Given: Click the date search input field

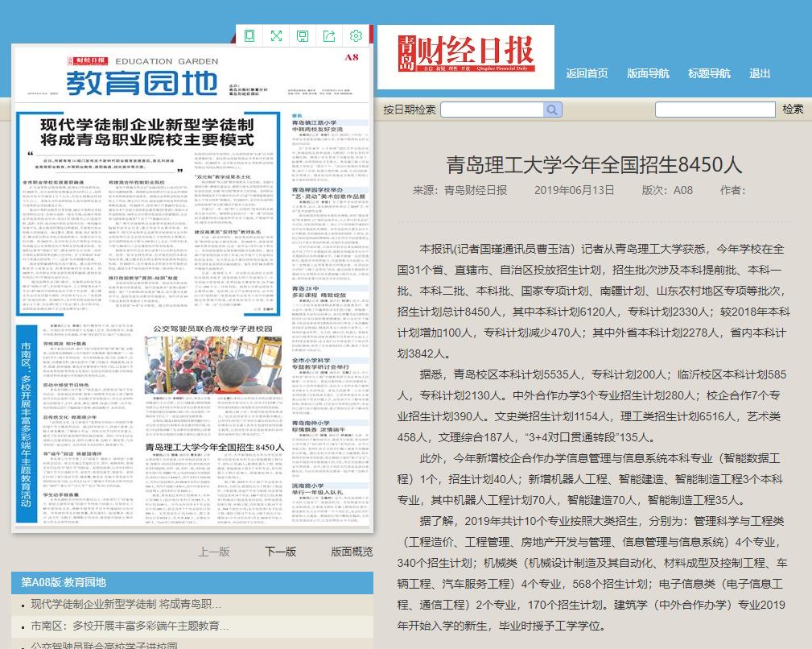Looking at the screenshot, I should [493, 110].
